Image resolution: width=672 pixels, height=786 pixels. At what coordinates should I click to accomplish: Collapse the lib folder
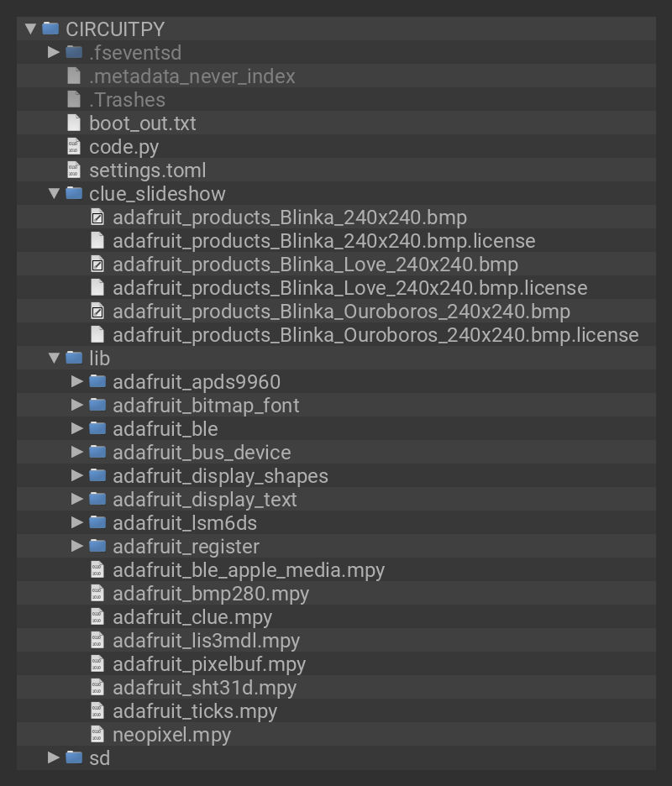54,359
